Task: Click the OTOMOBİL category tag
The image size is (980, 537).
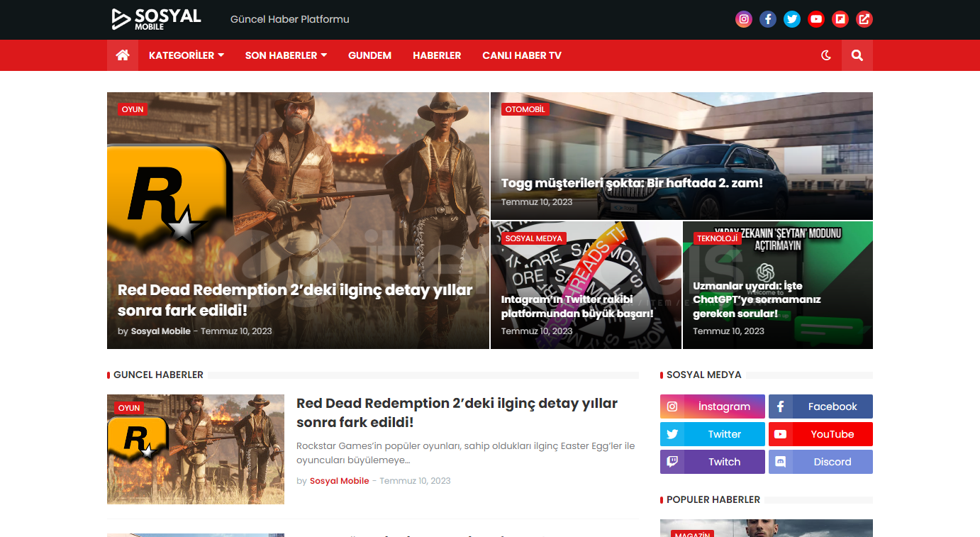Action: pos(525,109)
